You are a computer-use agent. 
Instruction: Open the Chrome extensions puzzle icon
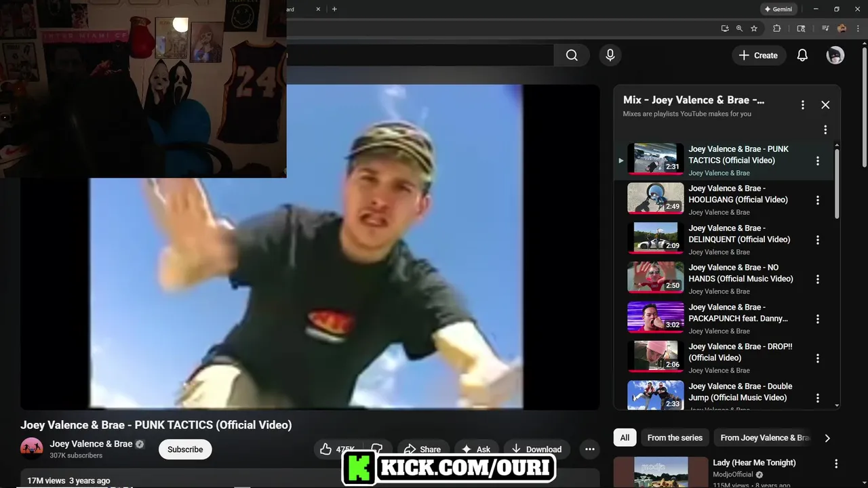777,28
